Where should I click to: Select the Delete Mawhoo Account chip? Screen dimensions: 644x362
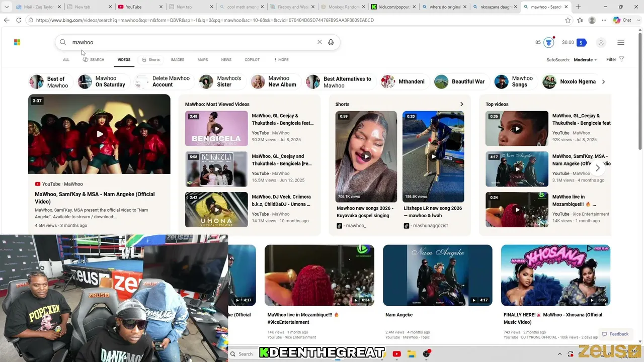[x=164, y=81]
